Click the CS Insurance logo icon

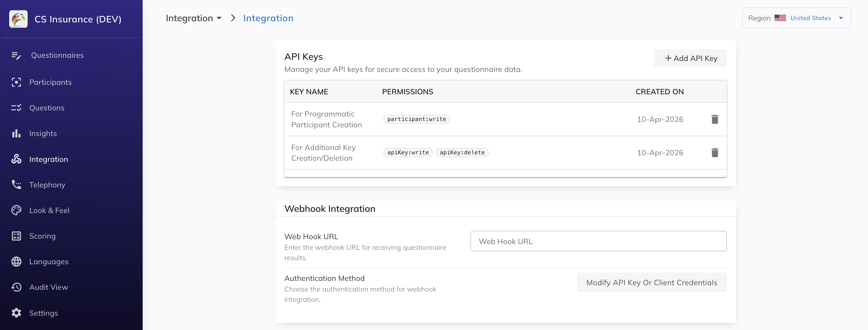tap(18, 19)
